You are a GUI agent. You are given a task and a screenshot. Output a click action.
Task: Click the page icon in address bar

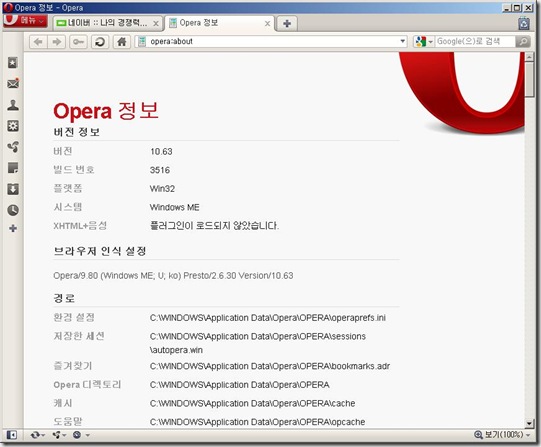tap(142, 42)
